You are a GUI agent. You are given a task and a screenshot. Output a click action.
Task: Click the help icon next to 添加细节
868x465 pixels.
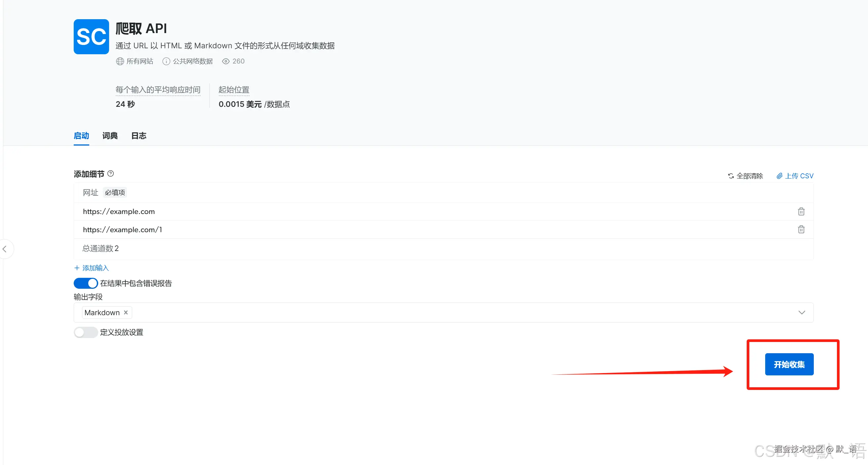tap(110, 174)
